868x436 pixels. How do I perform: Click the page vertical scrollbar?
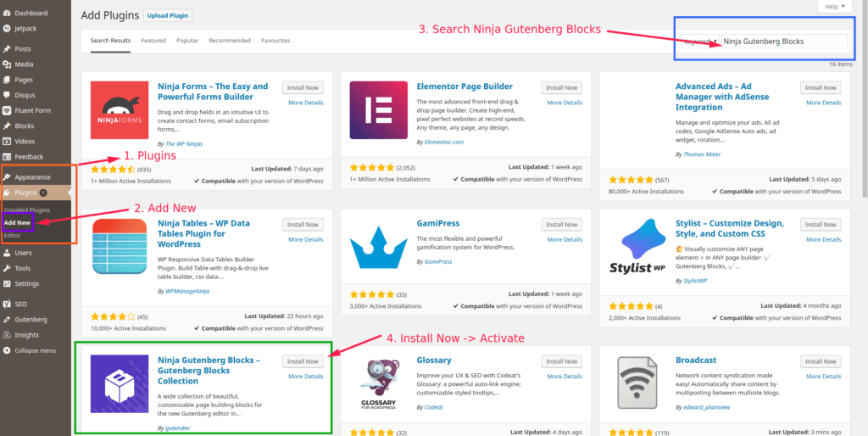865,100
